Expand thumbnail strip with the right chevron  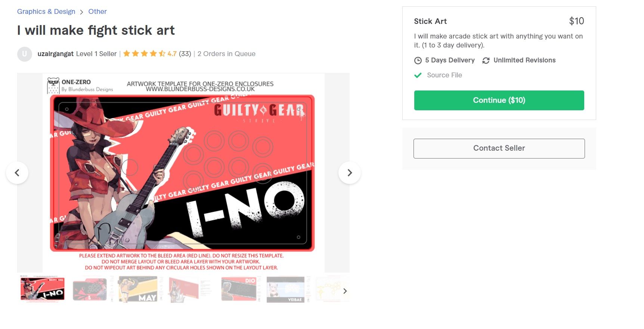[x=345, y=291]
